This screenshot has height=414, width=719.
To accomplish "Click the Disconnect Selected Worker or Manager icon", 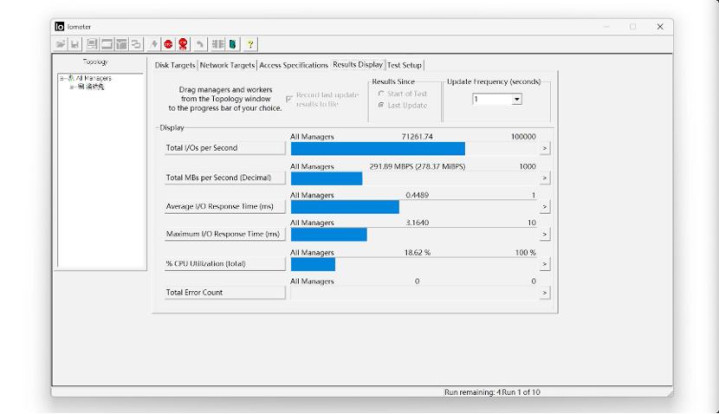I will [x=218, y=44].
